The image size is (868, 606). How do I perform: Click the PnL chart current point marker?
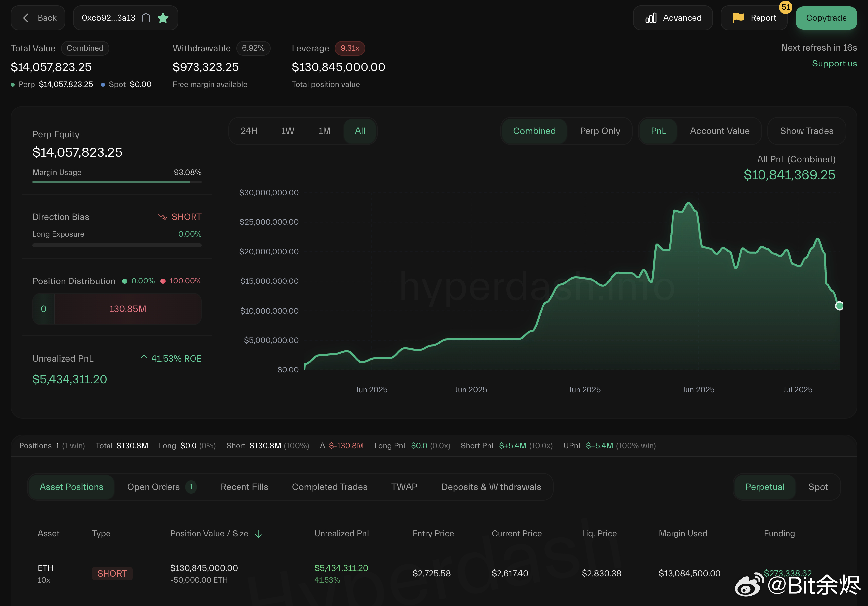pos(839,306)
